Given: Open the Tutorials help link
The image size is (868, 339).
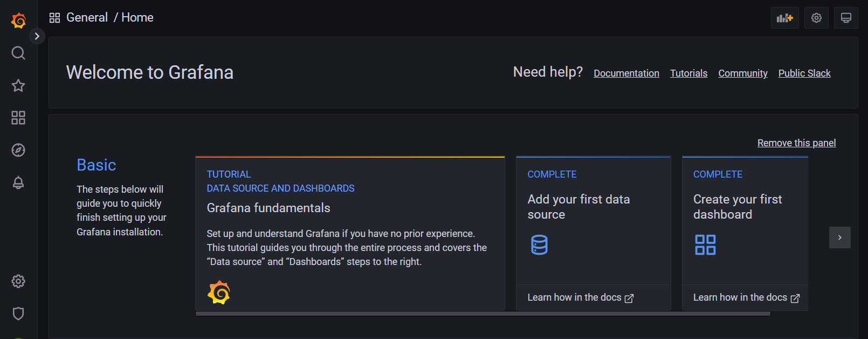Looking at the screenshot, I should tap(688, 73).
